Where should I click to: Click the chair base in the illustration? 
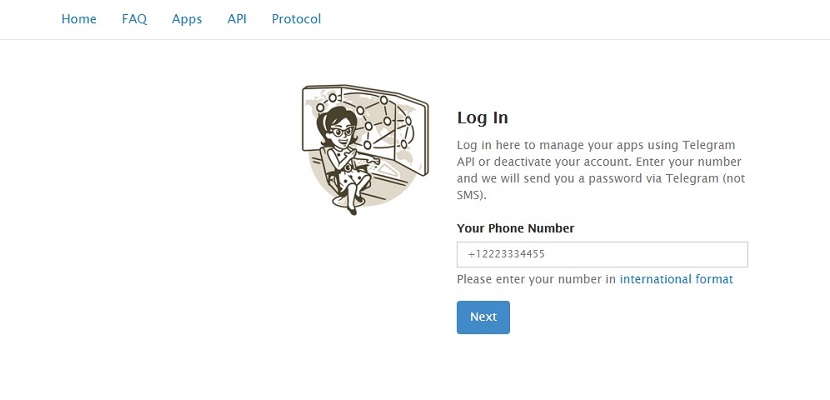coord(344,203)
